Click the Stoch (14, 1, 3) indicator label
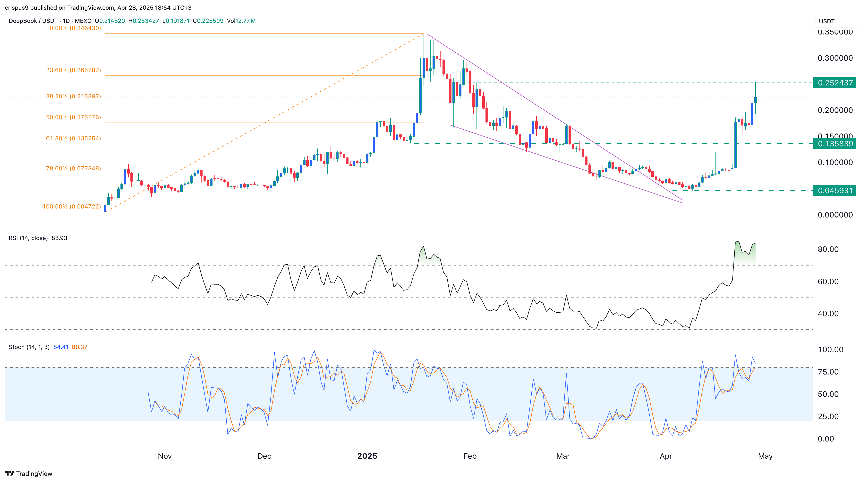The height and width of the screenshot is (482, 868). [29, 347]
